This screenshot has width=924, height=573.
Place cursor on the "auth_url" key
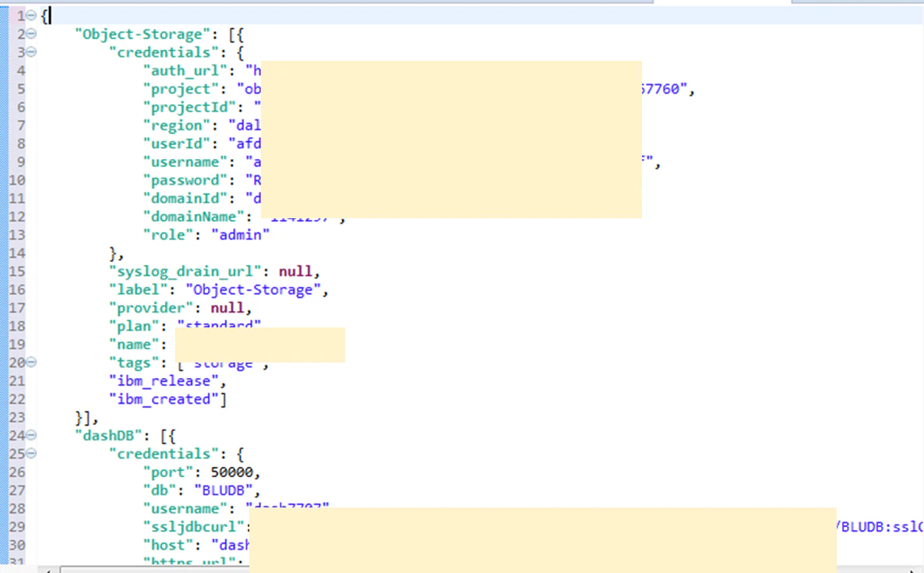(185, 71)
